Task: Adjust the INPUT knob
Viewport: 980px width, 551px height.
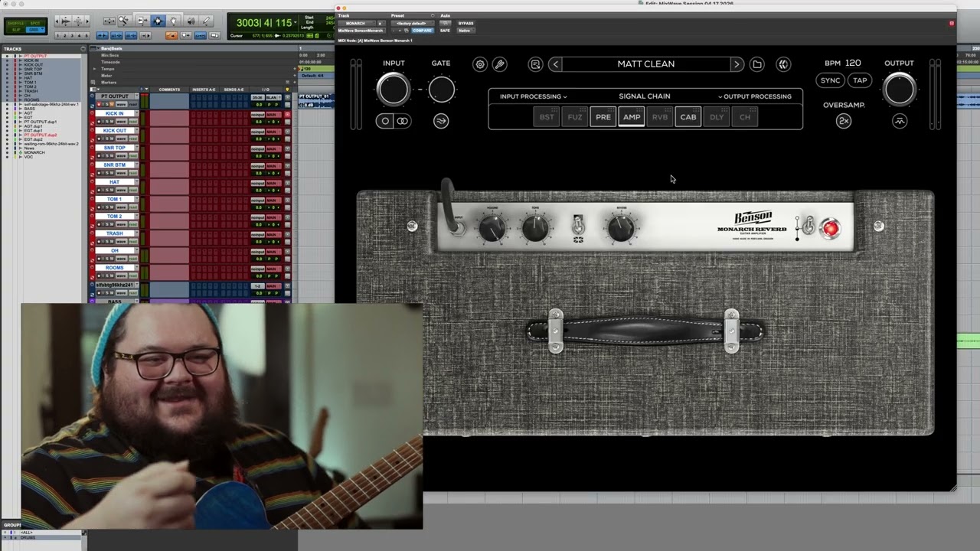Action: click(x=394, y=90)
